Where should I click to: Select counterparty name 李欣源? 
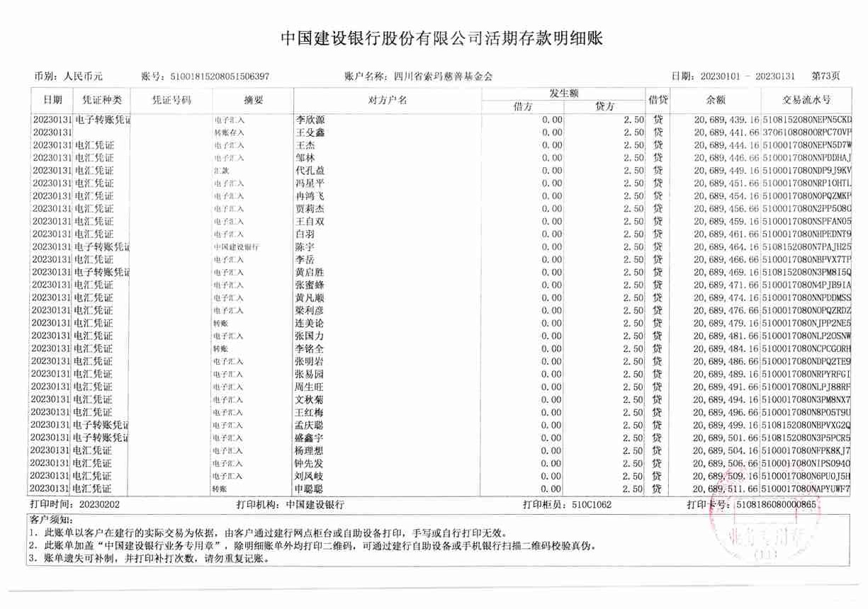click(x=310, y=120)
